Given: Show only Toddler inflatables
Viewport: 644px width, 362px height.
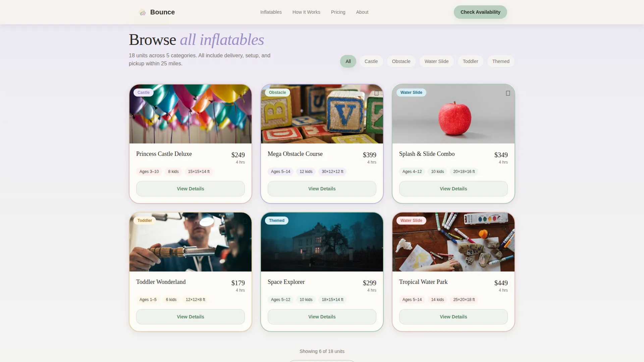Looking at the screenshot, I should [x=470, y=61].
